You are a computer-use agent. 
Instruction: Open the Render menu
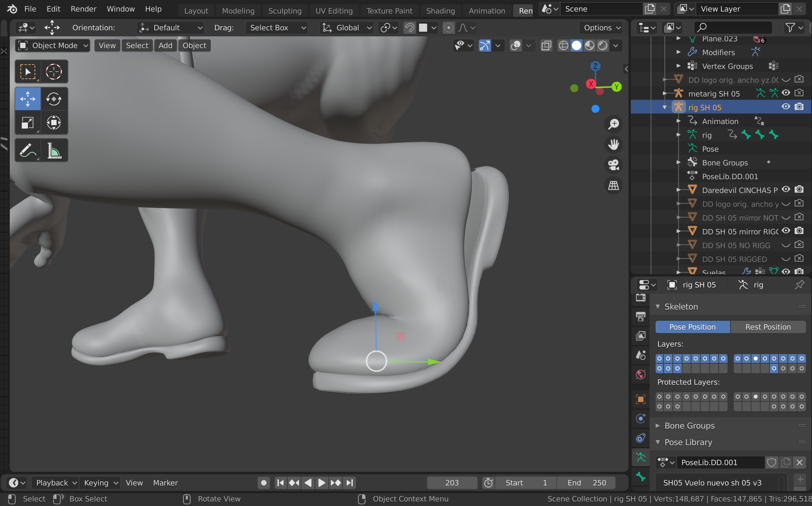pyautogui.click(x=83, y=9)
